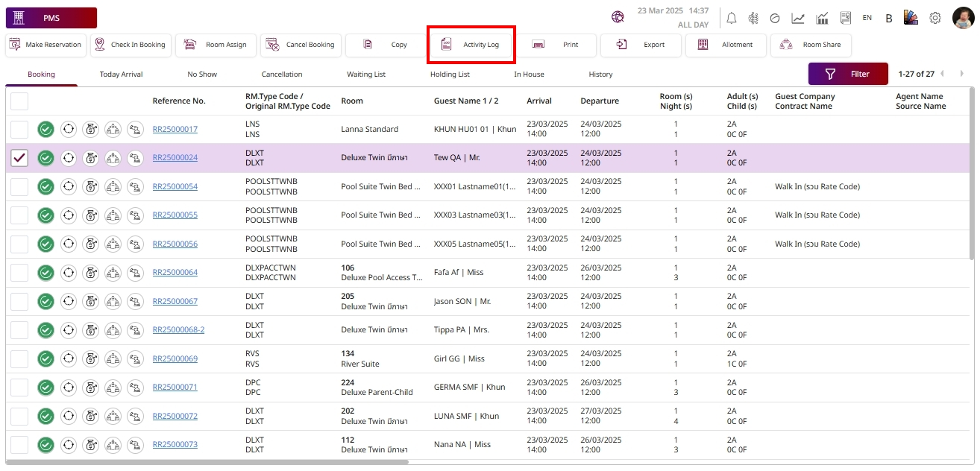Image resolution: width=980 pixels, height=471 pixels.
Task: Expand the Filter panel
Action: (x=848, y=74)
